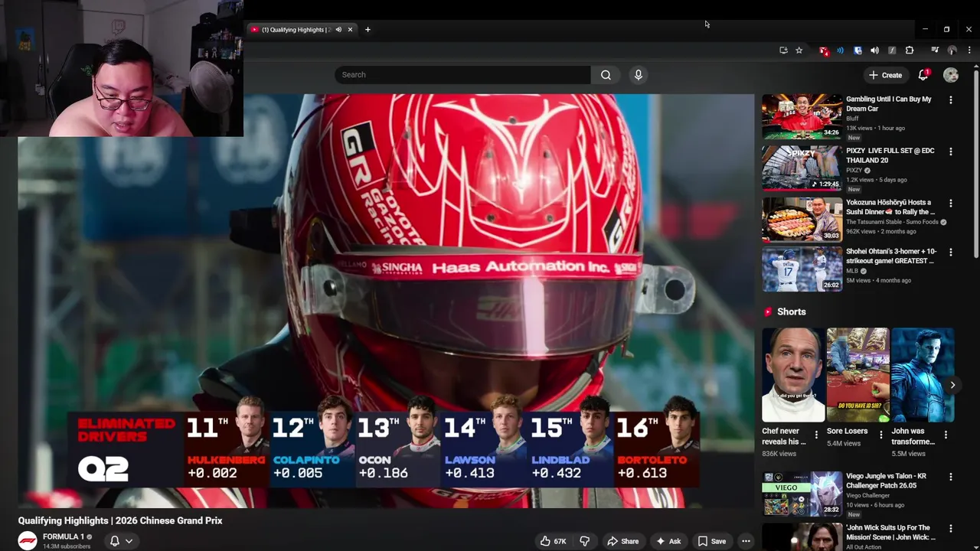Open the blue sound-waves extension
This screenshot has height=551, width=980.
pos(840,51)
